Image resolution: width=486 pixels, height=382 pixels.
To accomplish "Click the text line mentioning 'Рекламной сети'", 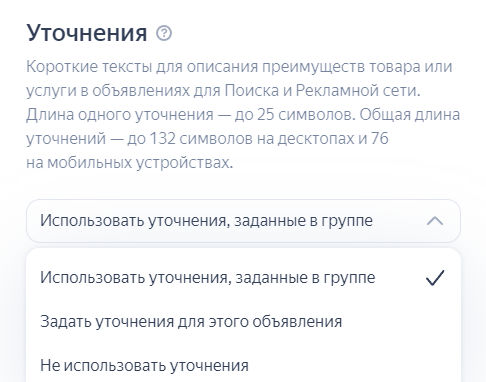I will (x=223, y=90).
